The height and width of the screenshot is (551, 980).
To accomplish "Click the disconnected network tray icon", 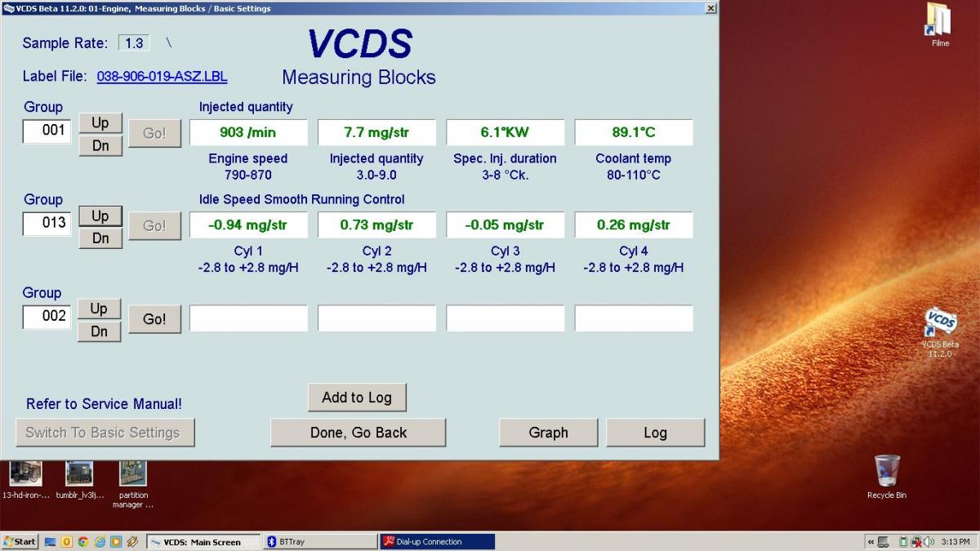I will pos(916,542).
